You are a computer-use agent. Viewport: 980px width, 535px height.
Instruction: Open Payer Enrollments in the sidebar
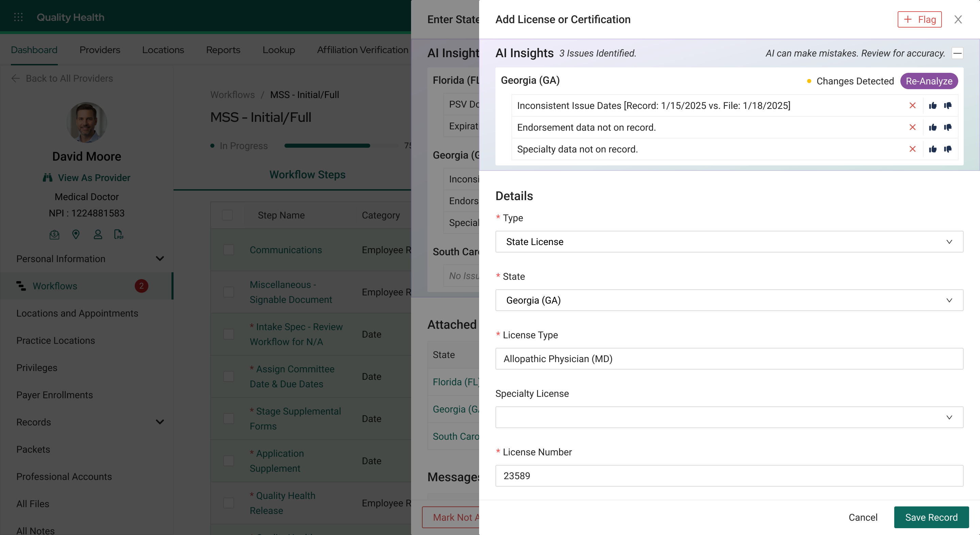[x=54, y=395]
